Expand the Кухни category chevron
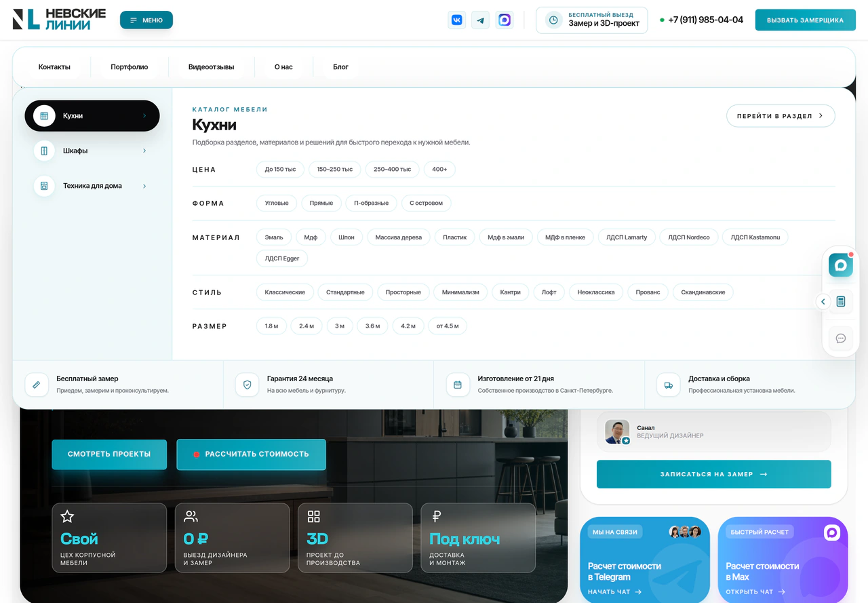This screenshot has height=603, width=868. [144, 116]
